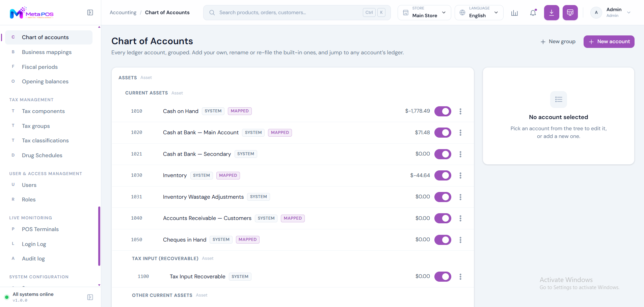
Task: Click the $71.48 balance value
Action: point(422,133)
